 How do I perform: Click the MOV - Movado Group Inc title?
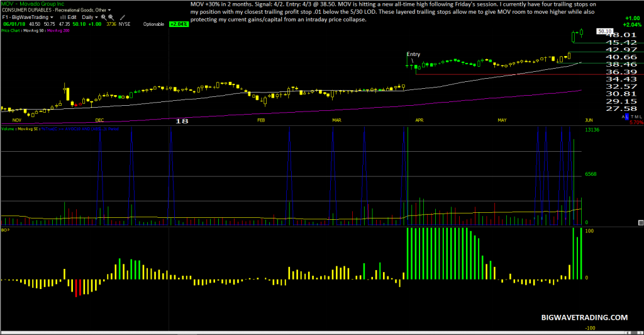click(33, 4)
